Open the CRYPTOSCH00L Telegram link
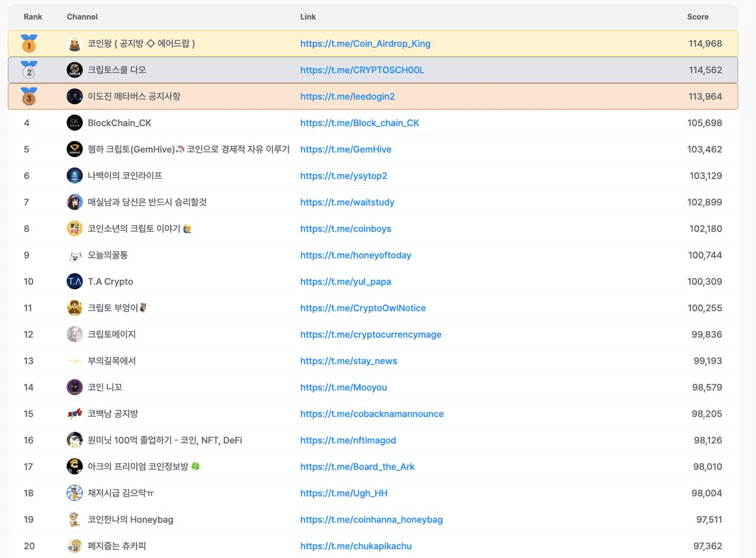This screenshot has height=558, width=756. pyautogui.click(x=361, y=70)
